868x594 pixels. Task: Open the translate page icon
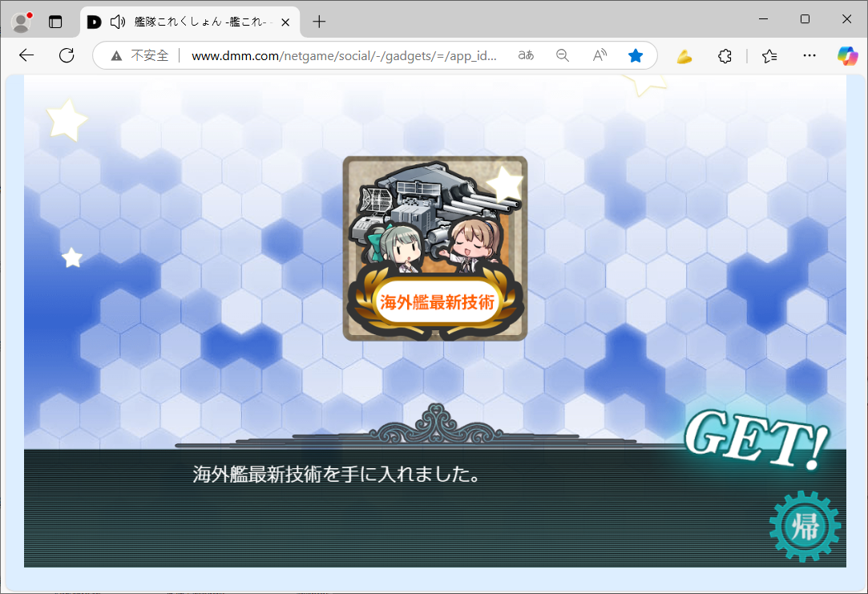pos(526,55)
